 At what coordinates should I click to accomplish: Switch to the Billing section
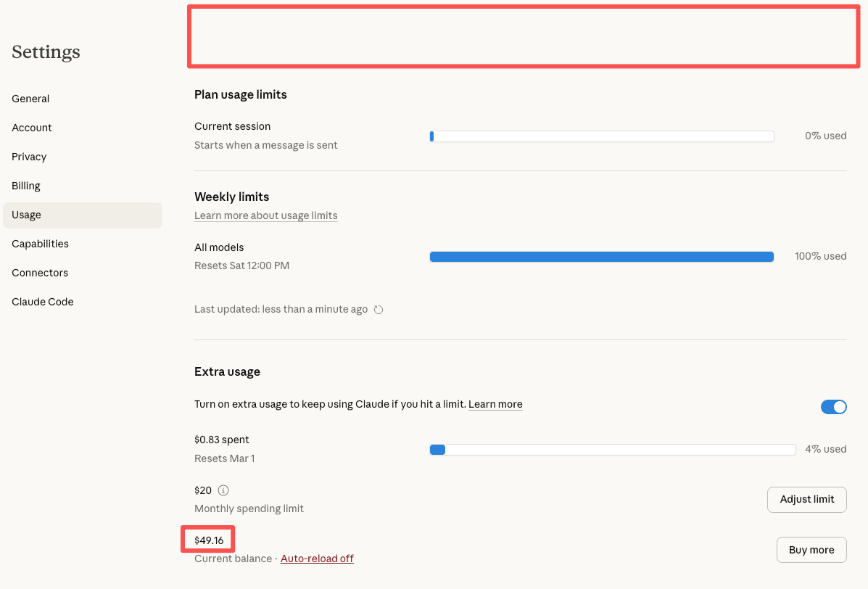pyautogui.click(x=26, y=186)
